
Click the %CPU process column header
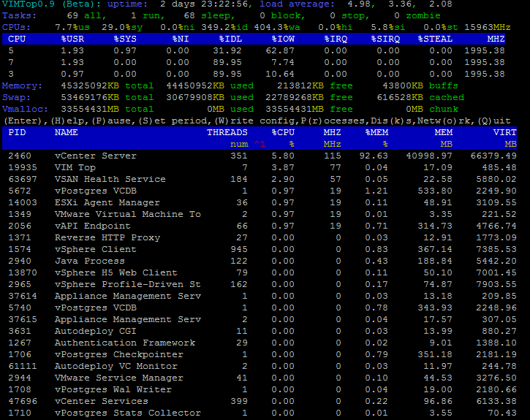point(283,132)
